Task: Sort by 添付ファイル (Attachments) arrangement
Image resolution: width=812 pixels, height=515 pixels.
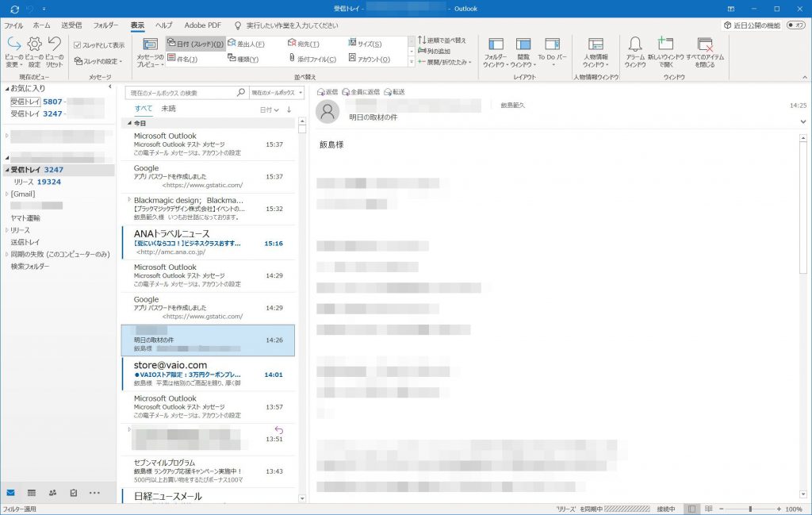Action: [x=312, y=59]
